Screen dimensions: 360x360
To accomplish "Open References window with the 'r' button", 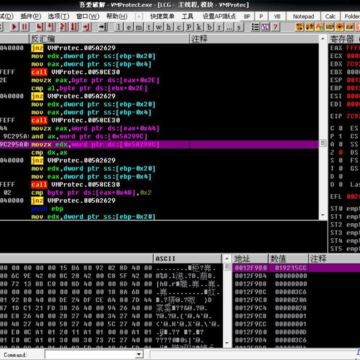I will [x=219, y=27].
